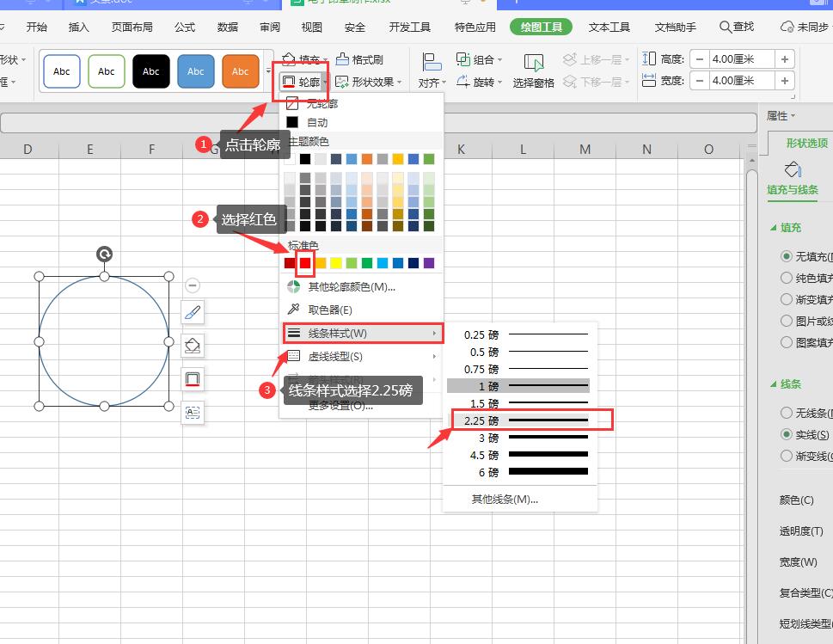Switch to the 页面布局 ribbon tab
Viewport: 833px width, 644px height.
(133, 27)
